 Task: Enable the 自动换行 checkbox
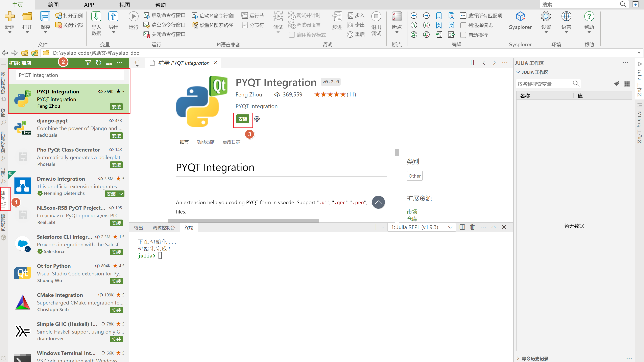click(x=463, y=35)
